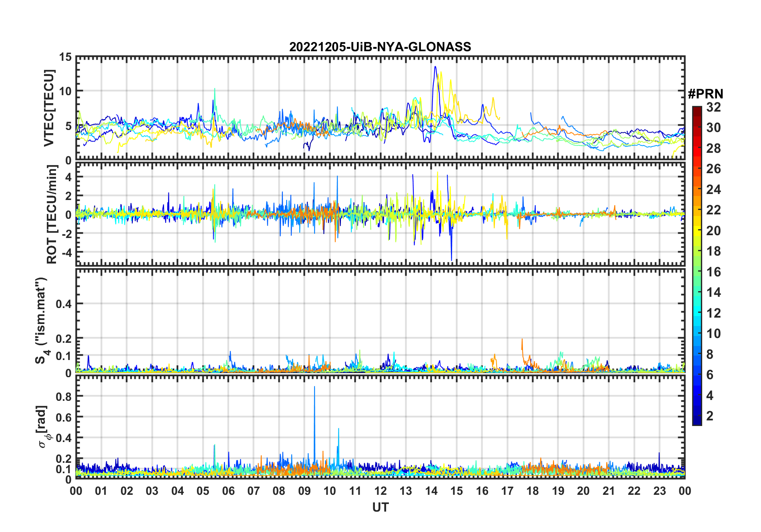The image size is (761, 532).
Task: Click x-axis tick label 15
Action: [457, 491]
